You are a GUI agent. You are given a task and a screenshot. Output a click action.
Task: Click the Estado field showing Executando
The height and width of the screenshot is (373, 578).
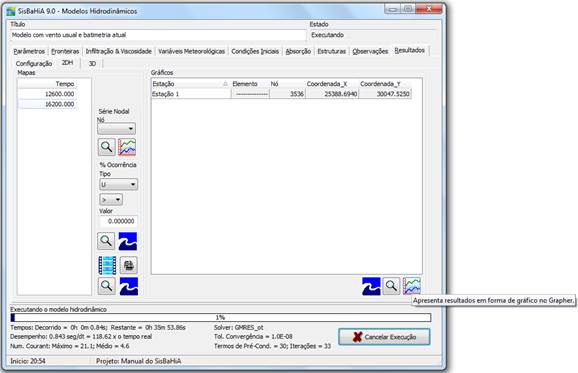pos(372,35)
